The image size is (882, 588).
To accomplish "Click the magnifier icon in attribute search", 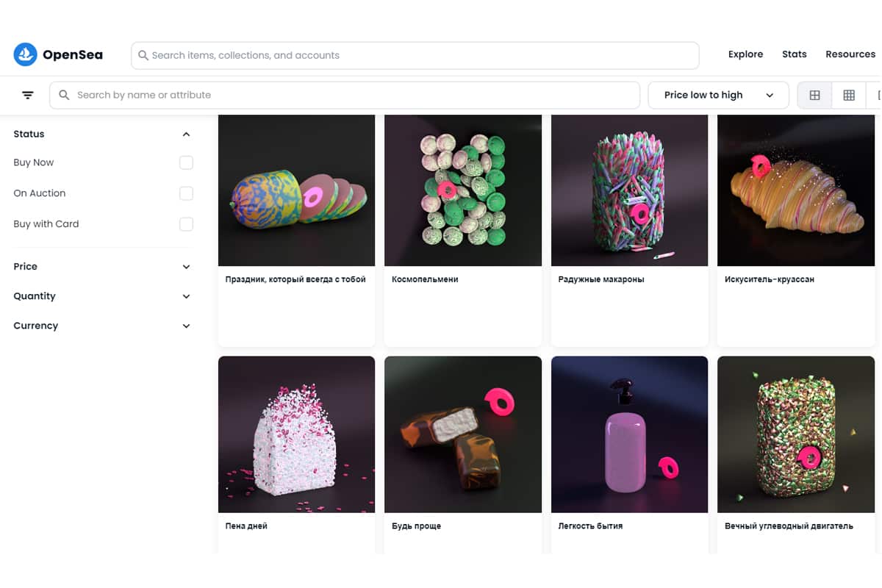I will point(64,95).
